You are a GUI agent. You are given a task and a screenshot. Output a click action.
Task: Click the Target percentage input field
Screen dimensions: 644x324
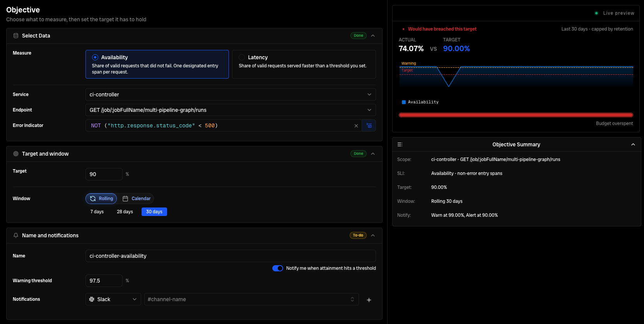click(104, 174)
